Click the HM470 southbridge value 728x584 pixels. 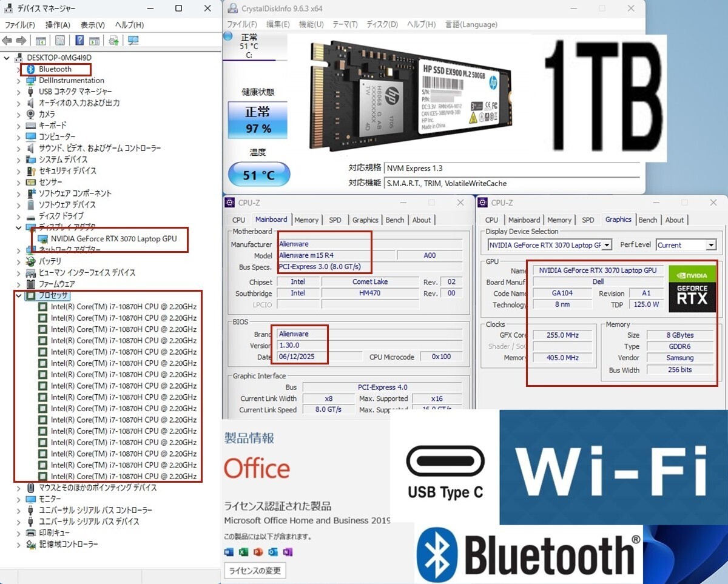[370, 294]
